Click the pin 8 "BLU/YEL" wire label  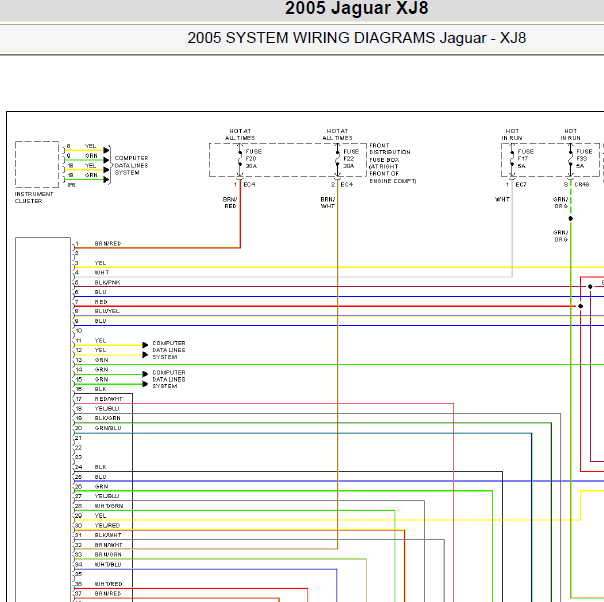(x=107, y=311)
